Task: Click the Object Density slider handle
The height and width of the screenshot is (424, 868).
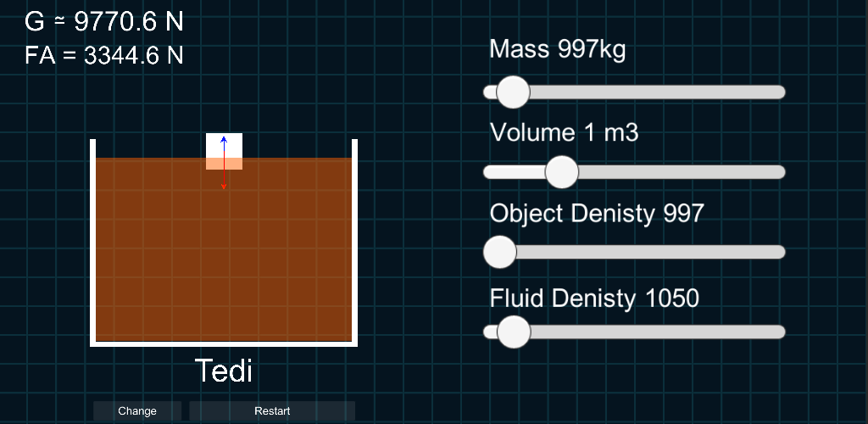Action: point(499,252)
